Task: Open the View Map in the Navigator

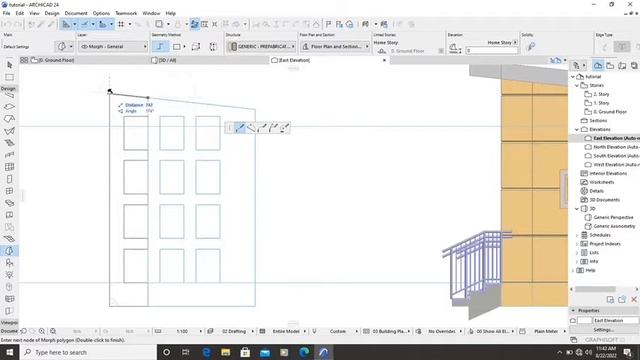Action: pos(610,65)
